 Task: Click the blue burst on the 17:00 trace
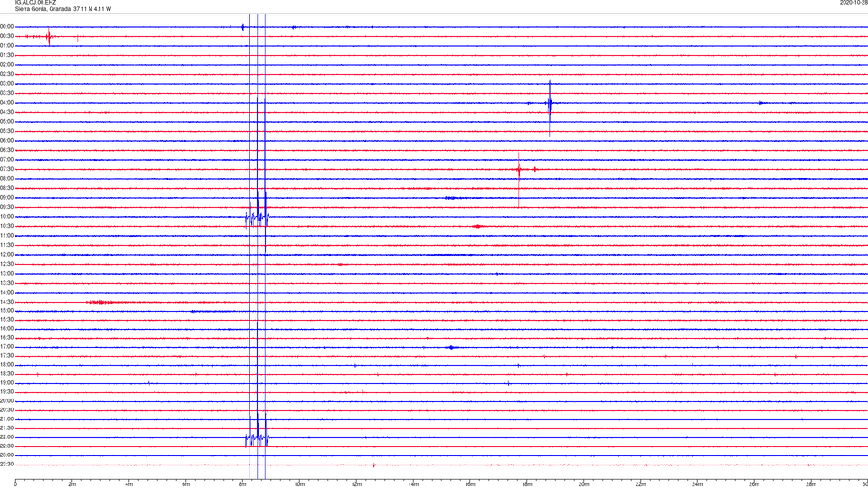pos(452,347)
